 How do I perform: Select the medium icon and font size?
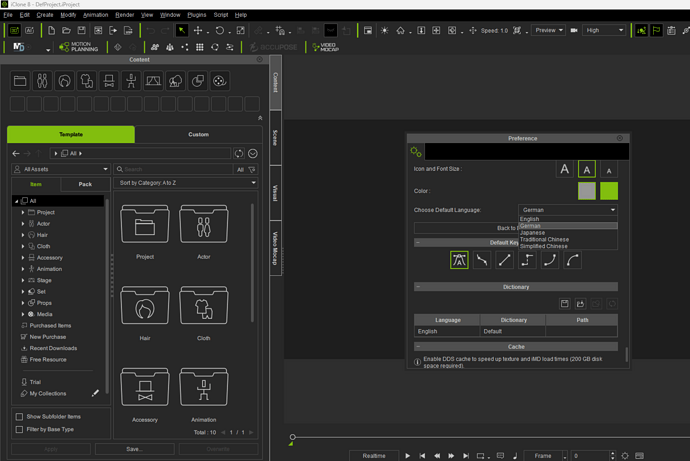pos(587,169)
